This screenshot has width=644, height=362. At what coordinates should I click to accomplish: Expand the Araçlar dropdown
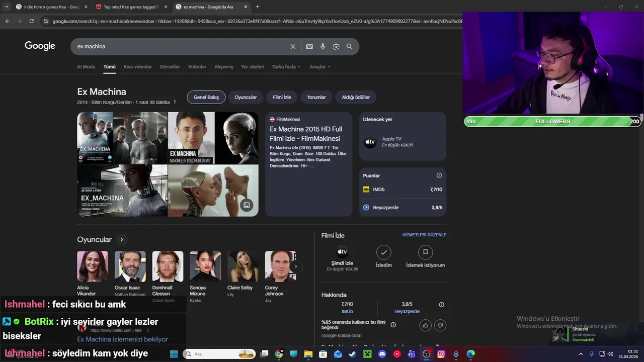[x=320, y=67]
